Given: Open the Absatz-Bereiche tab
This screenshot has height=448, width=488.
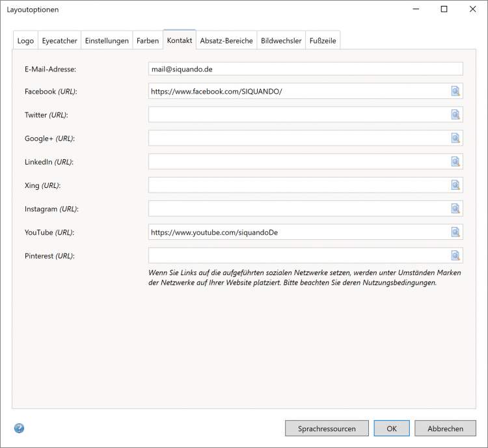Looking at the screenshot, I should coord(226,40).
